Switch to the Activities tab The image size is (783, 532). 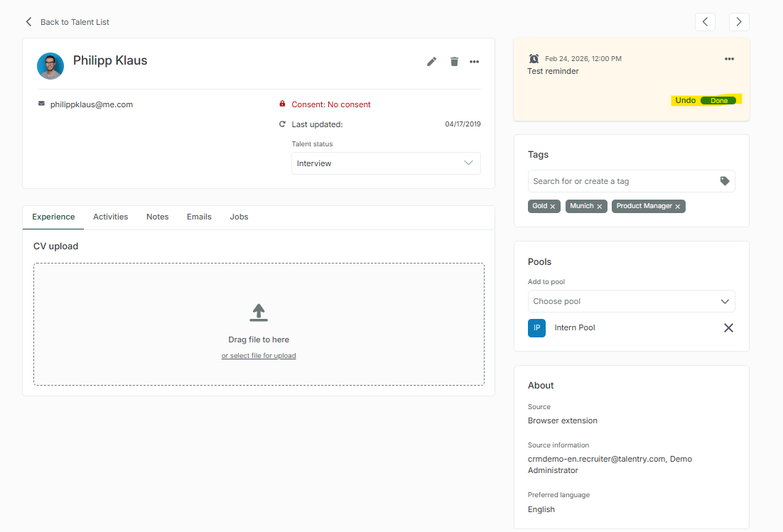111,217
